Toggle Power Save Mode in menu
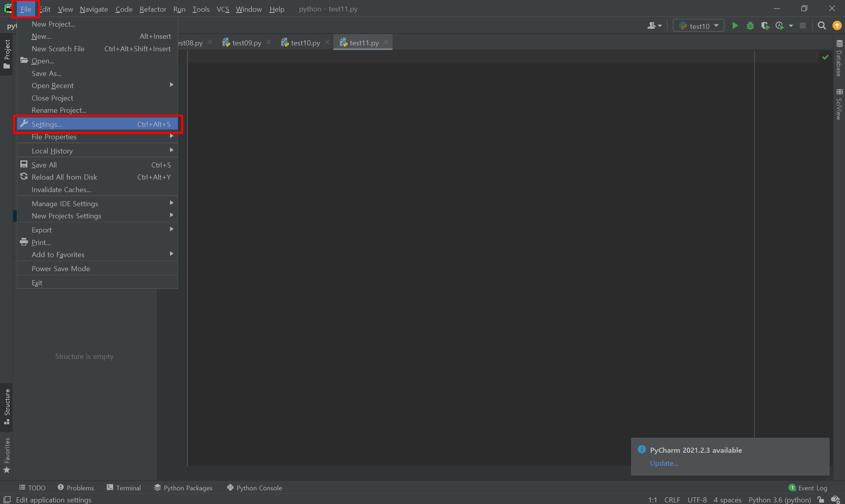 [x=61, y=268]
